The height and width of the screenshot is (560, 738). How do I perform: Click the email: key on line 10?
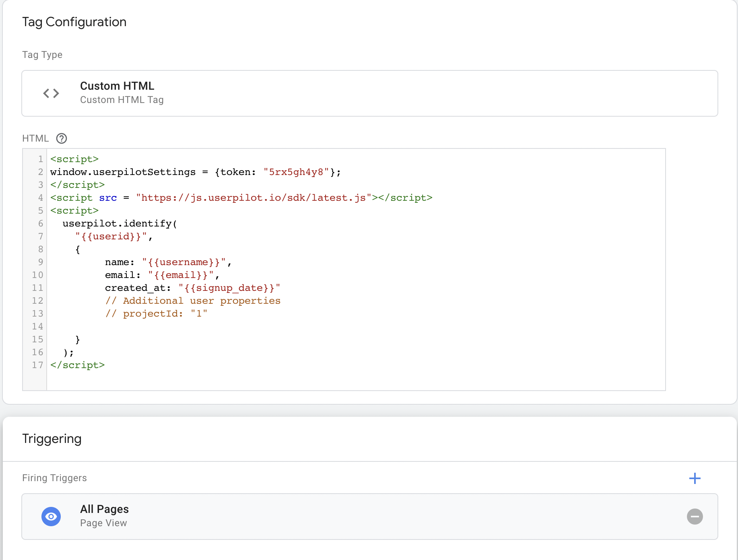(x=123, y=275)
